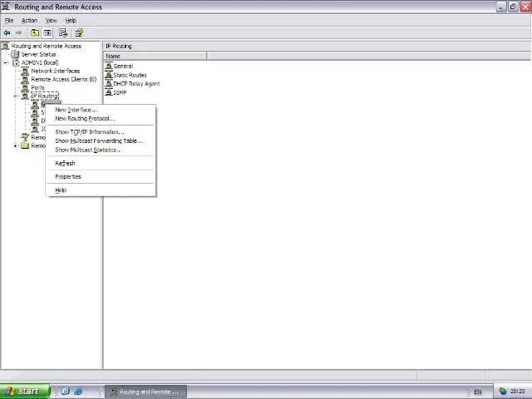Click the Start button
The height and width of the screenshot is (399, 532).
coord(25,392)
